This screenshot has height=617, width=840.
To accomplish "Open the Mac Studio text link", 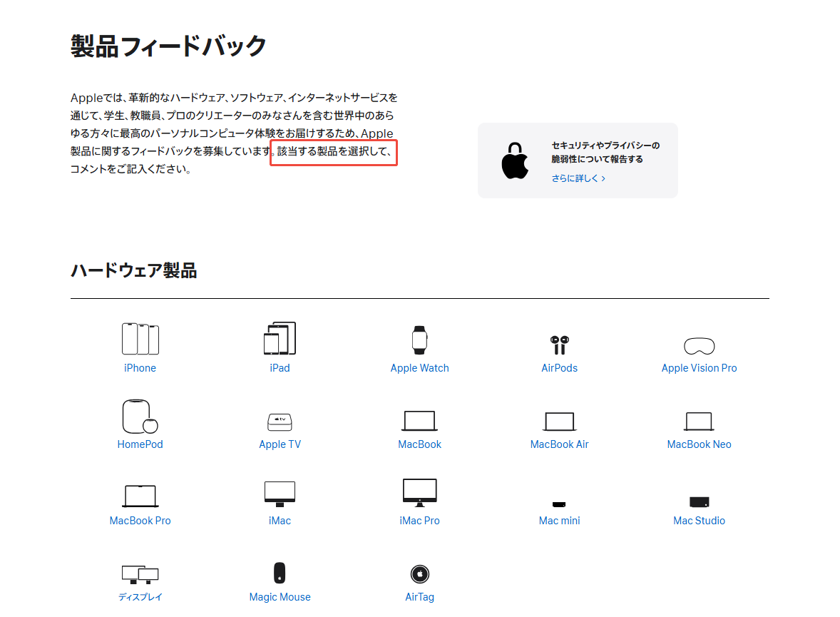I will click(x=699, y=521).
